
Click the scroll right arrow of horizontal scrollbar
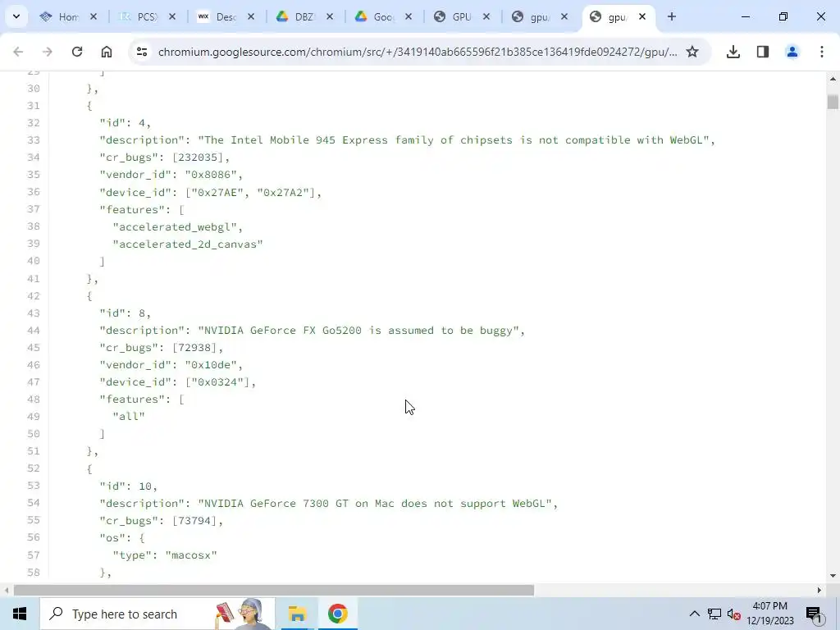tap(819, 591)
